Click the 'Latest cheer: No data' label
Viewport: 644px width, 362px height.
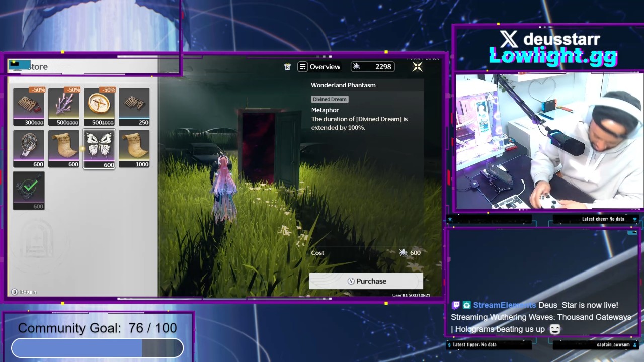click(x=603, y=219)
